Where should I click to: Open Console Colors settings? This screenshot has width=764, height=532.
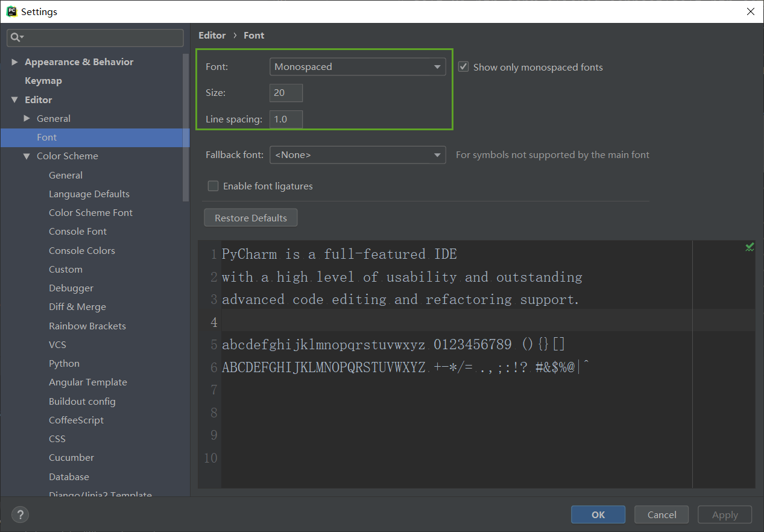tap(82, 250)
